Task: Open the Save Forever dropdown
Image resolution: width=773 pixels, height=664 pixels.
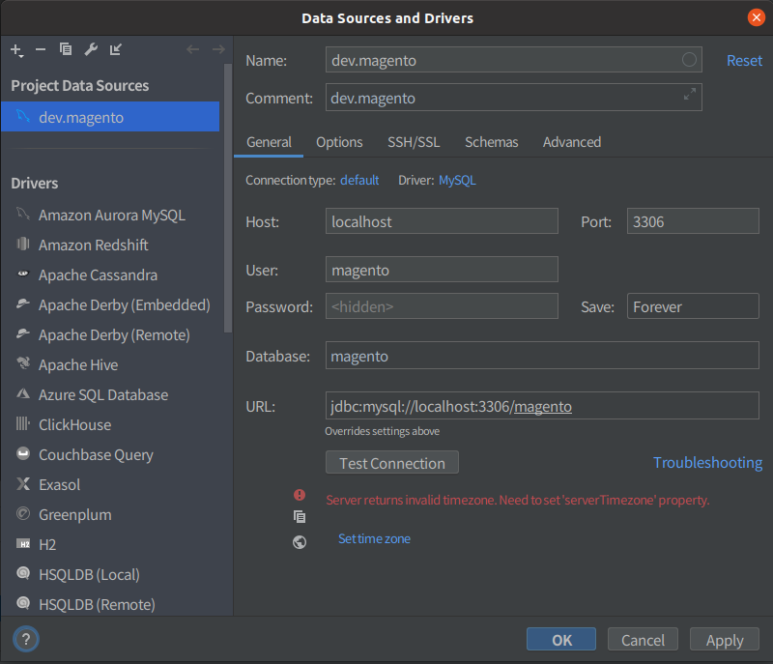Action: [693, 306]
